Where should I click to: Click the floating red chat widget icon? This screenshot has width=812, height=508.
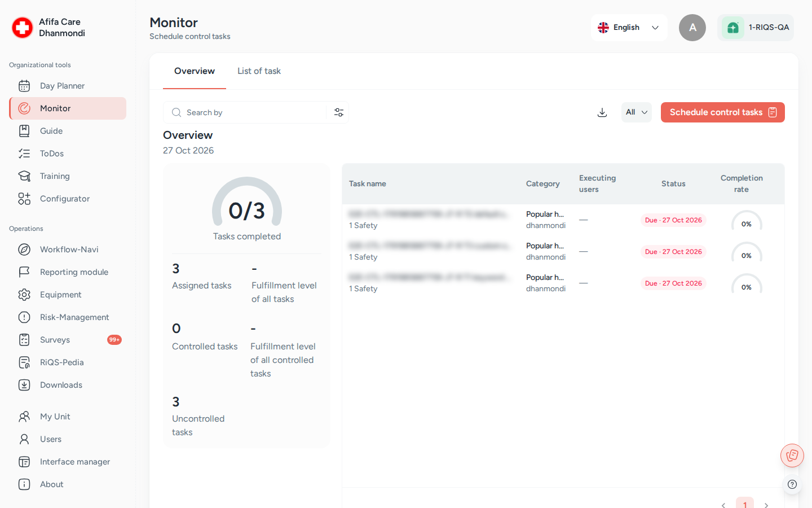pyautogui.click(x=792, y=456)
